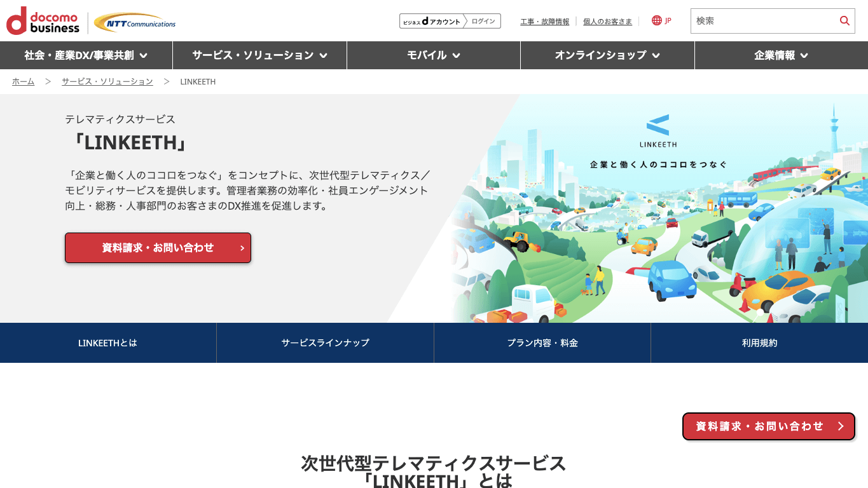This screenshot has width=868, height=488.
Task: Click the ログイン button
Action: pyautogui.click(x=483, y=20)
